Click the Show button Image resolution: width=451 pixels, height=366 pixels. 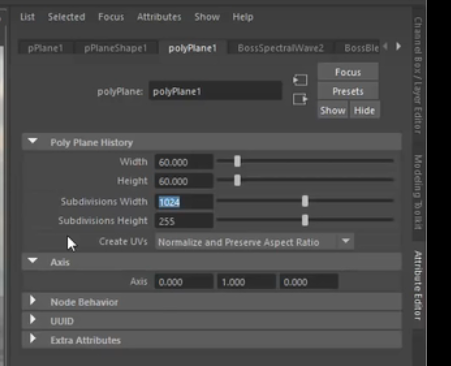click(x=332, y=110)
